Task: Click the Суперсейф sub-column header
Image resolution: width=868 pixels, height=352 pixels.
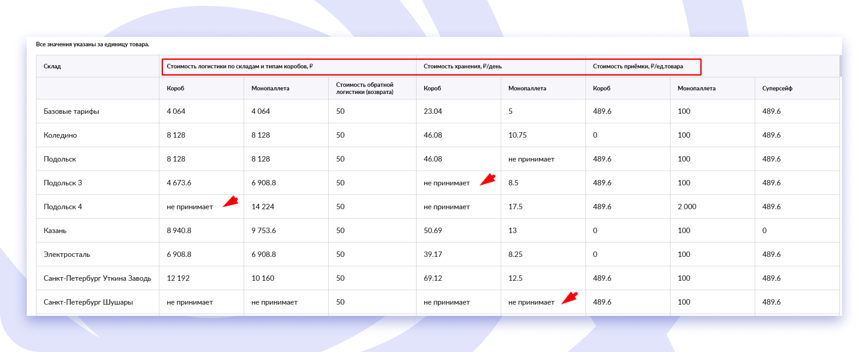Action: click(x=777, y=89)
